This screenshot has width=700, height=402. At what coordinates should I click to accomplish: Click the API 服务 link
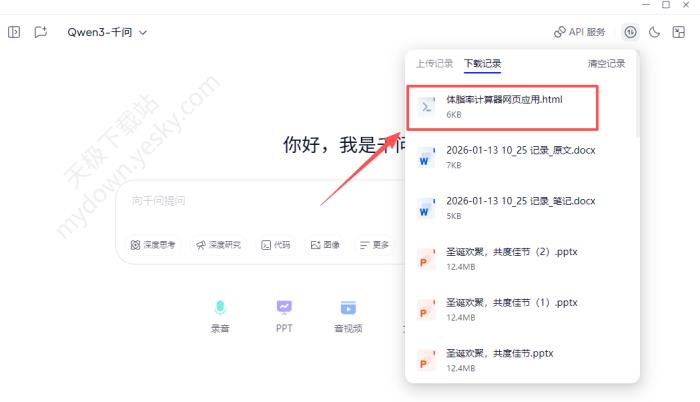coord(580,32)
